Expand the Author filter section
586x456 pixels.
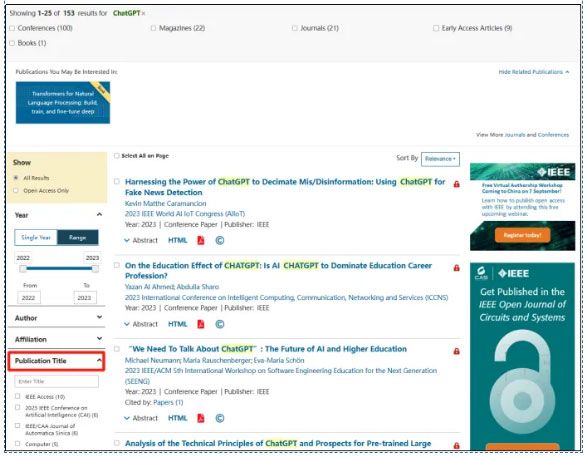click(99, 317)
